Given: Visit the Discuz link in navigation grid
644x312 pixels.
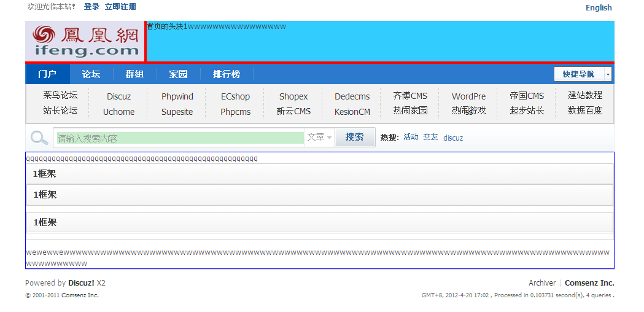Looking at the screenshot, I should point(118,96).
